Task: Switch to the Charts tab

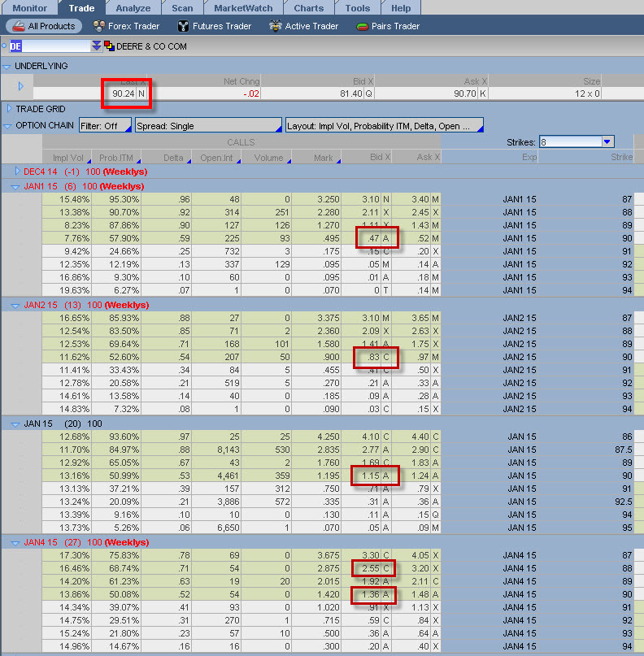Action: (x=308, y=7)
